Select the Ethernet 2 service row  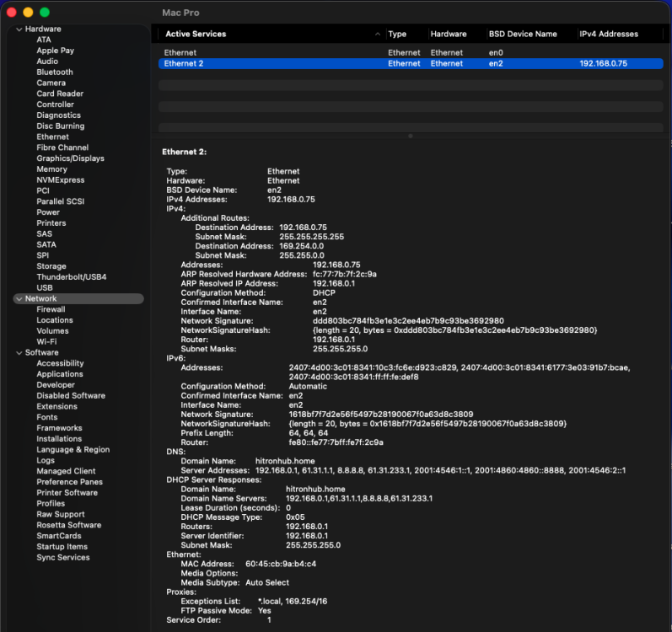click(411, 63)
